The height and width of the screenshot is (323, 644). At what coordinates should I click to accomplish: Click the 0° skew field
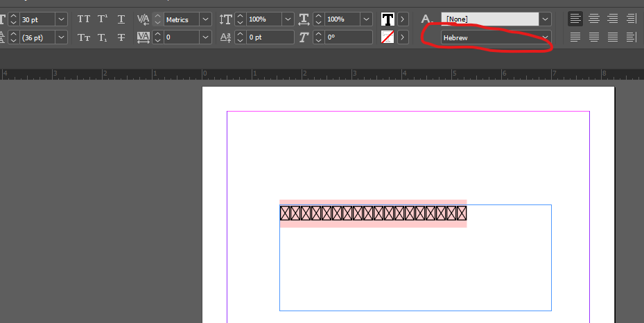[348, 37]
